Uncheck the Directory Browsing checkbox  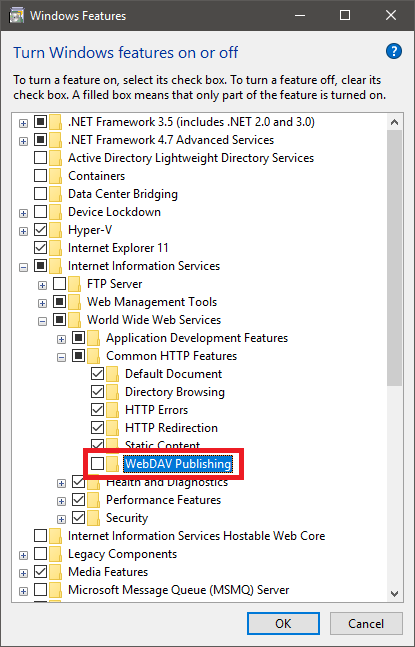(x=97, y=392)
